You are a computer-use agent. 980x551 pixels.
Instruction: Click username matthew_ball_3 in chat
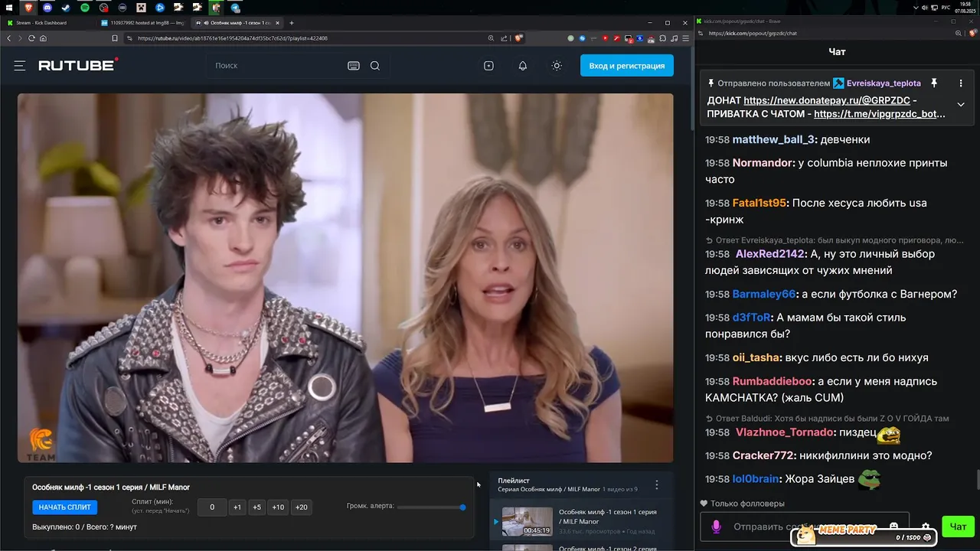(x=773, y=139)
